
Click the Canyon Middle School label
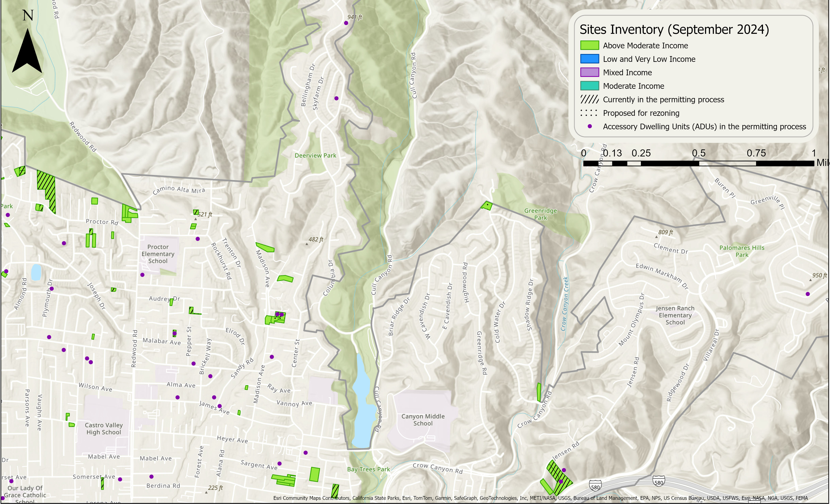click(423, 420)
